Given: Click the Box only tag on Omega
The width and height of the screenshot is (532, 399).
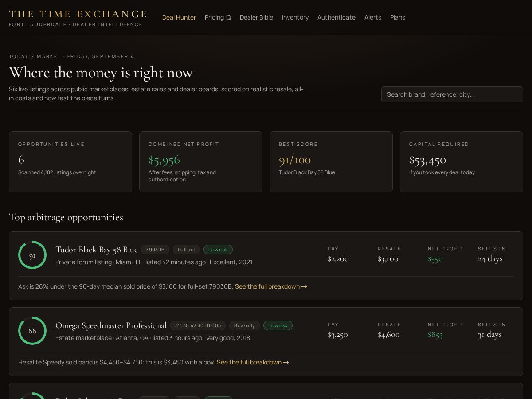Looking at the screenshot, I should pos(244,325).
